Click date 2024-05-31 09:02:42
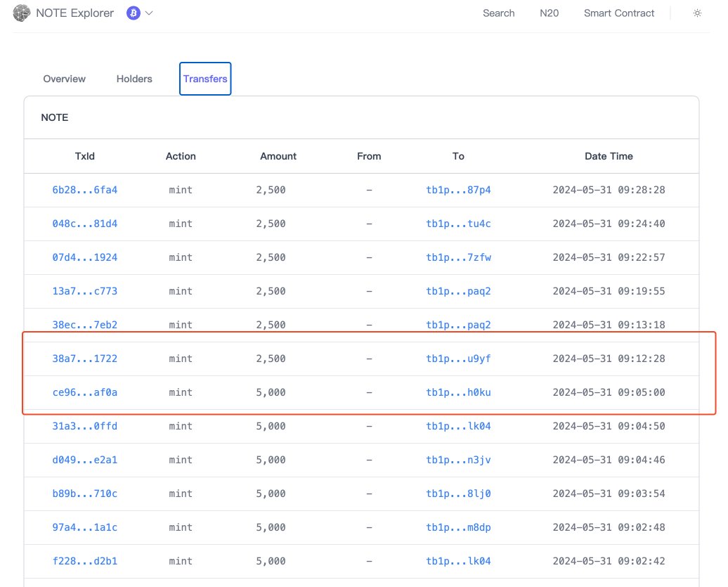The image size is (728, 587). pos(609,561)
